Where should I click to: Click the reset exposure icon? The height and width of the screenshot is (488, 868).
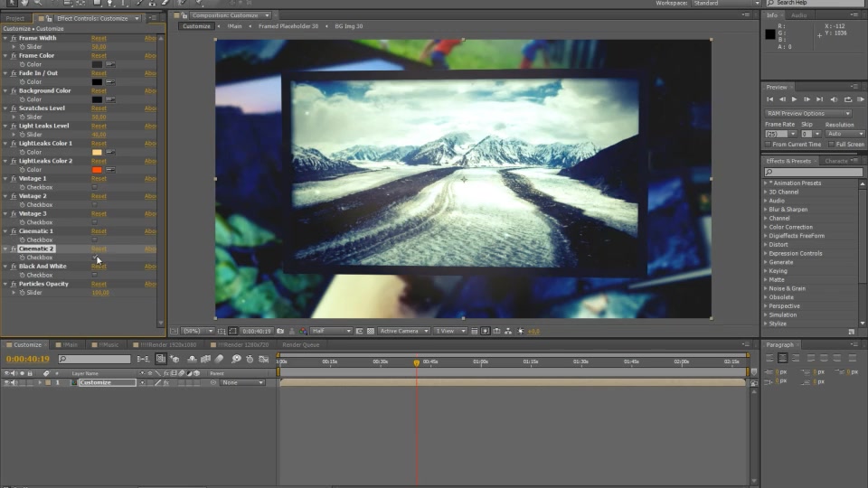521,331
